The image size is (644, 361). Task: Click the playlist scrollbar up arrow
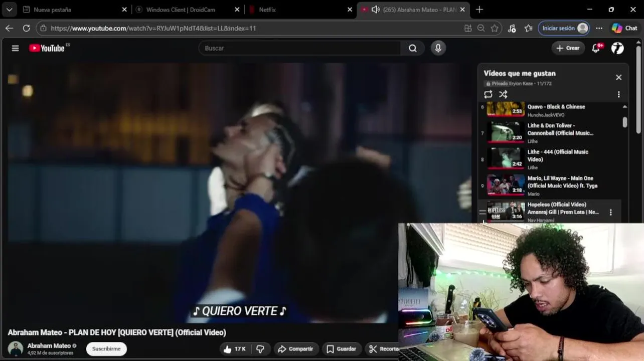624,107
